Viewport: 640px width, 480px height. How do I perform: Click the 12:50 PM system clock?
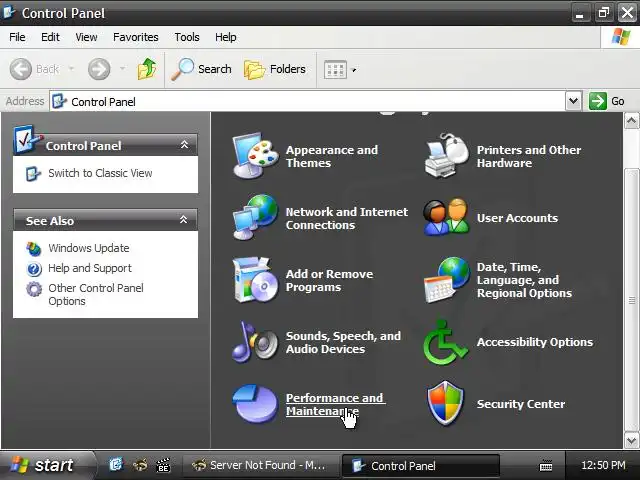point(603,465)
